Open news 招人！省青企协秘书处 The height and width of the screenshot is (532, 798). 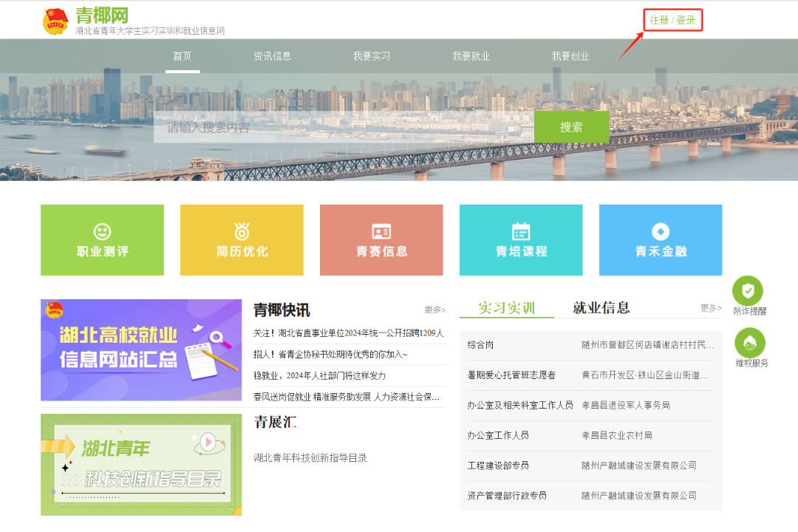pos(330,355)
